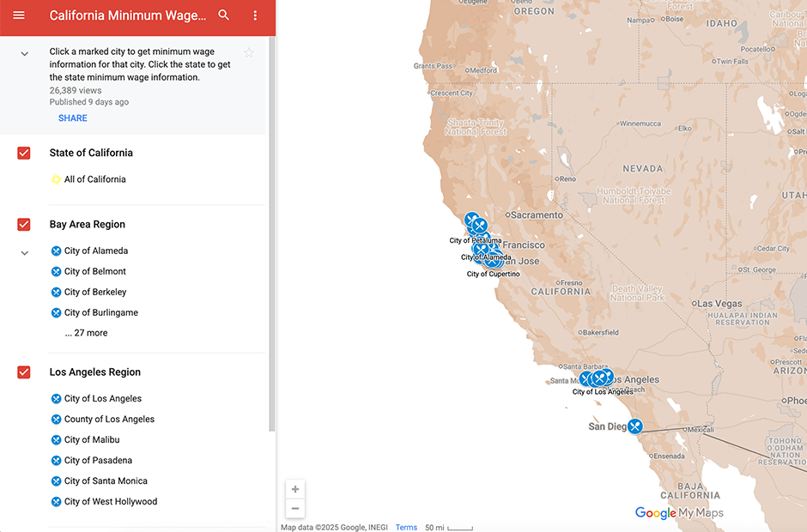Click the City of Petaluma map marker

pos(471,221)
